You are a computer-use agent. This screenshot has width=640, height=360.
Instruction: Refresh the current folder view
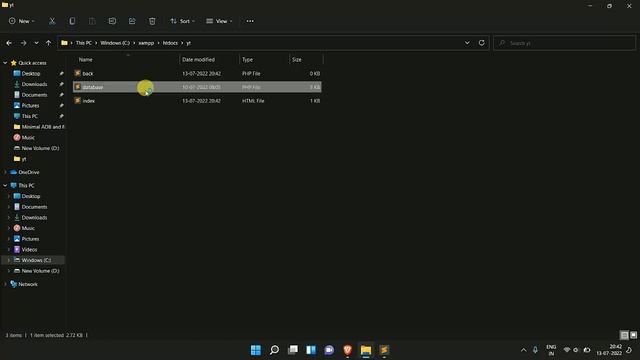482,43
